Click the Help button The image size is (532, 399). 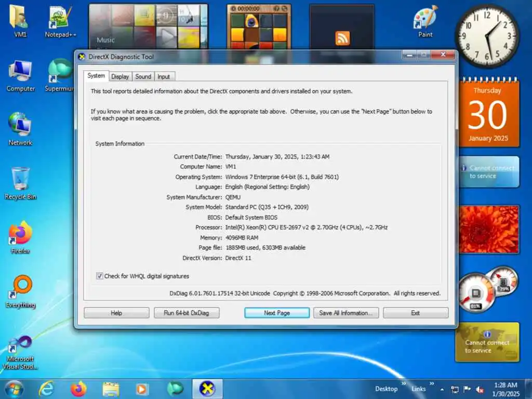click(116, 313)
